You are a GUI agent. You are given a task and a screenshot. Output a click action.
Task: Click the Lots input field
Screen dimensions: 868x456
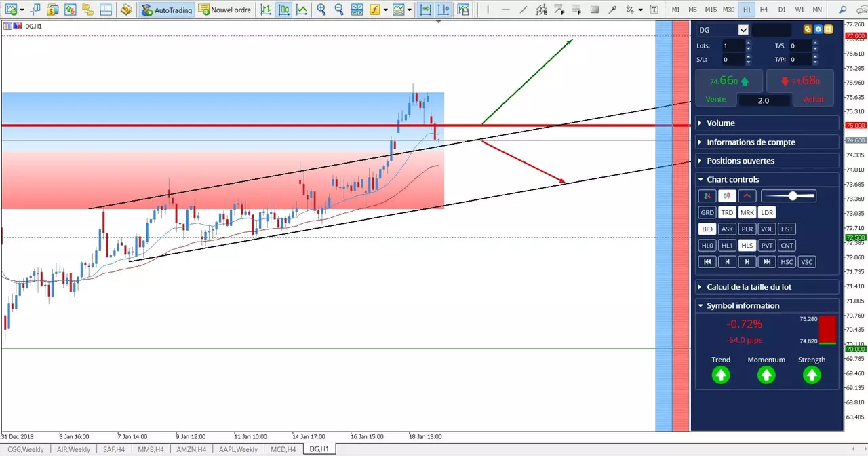[733, 46]
